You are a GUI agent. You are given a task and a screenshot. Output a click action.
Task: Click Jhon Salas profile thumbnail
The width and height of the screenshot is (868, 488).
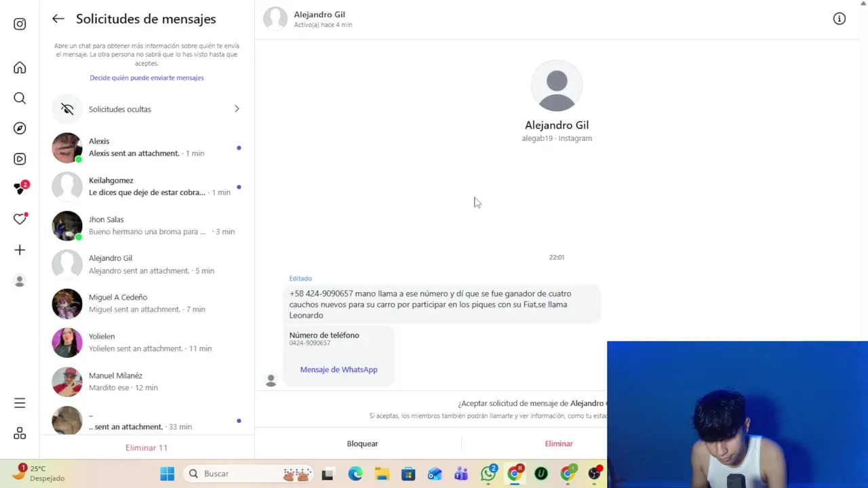pos(67,226)
